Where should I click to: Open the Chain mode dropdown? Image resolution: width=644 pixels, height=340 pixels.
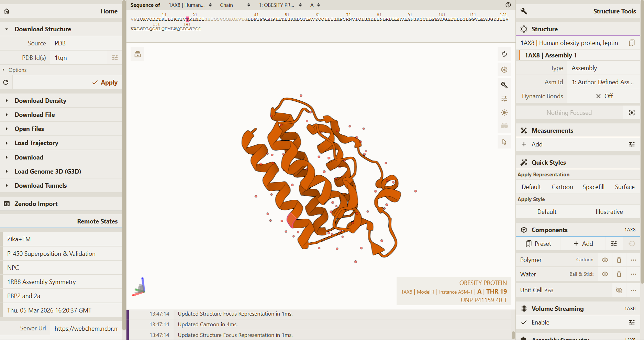tap(235, 5)
